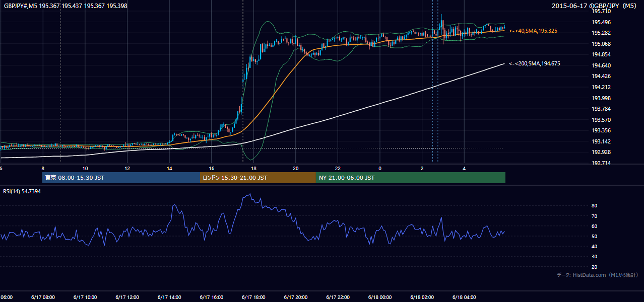
Task: Click the 6/18 00:00 bottom date label
Action: coord(380,297)
